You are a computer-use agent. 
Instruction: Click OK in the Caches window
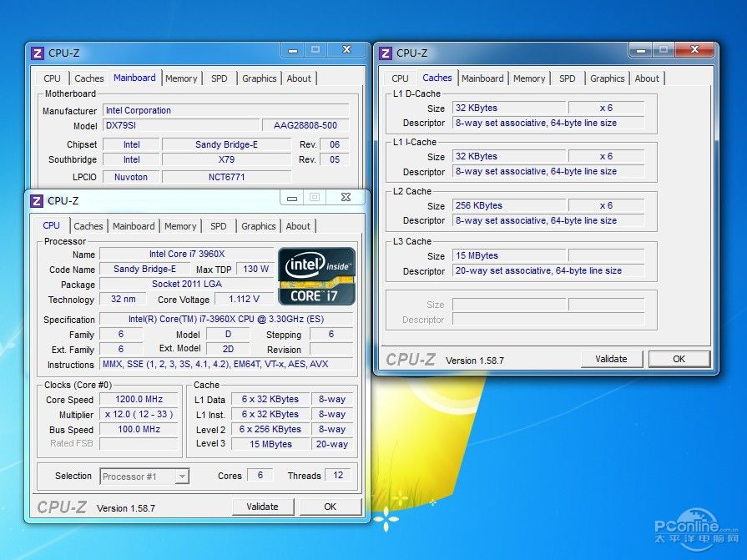click(x=679, y=358)
